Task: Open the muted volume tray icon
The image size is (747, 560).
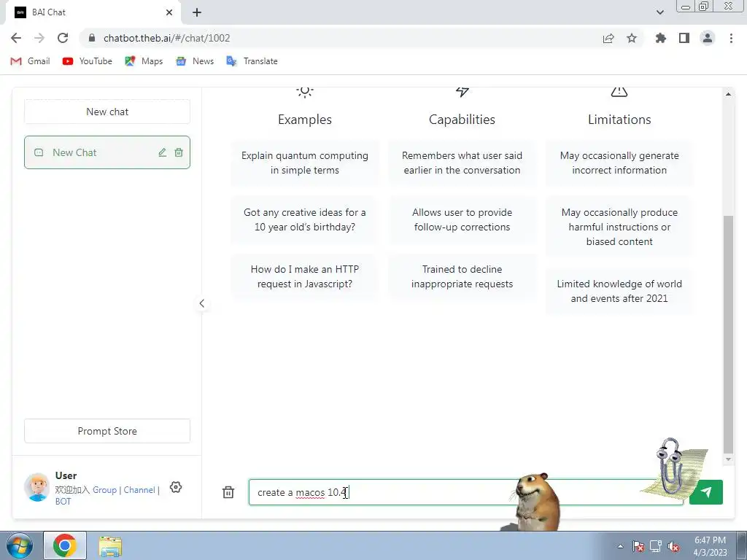Action: pyautogui.click(x=673, y=546)
